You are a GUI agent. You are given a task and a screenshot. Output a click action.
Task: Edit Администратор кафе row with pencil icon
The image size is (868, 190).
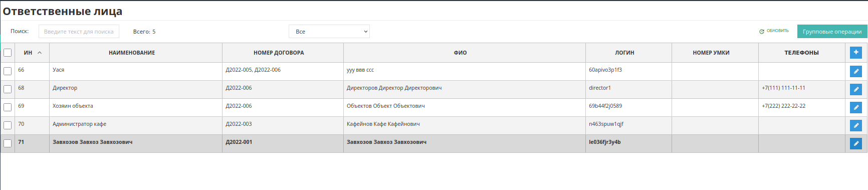pos(856,125)
